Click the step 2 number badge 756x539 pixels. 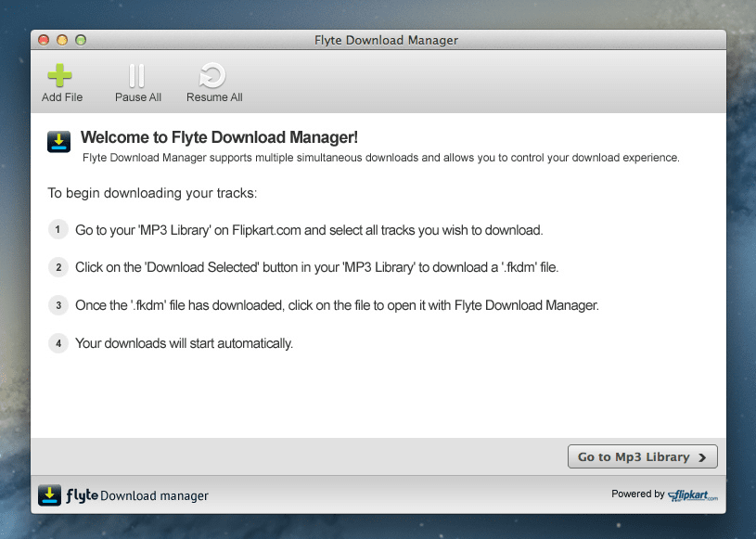pyautogui.click(x=58, y=267)
